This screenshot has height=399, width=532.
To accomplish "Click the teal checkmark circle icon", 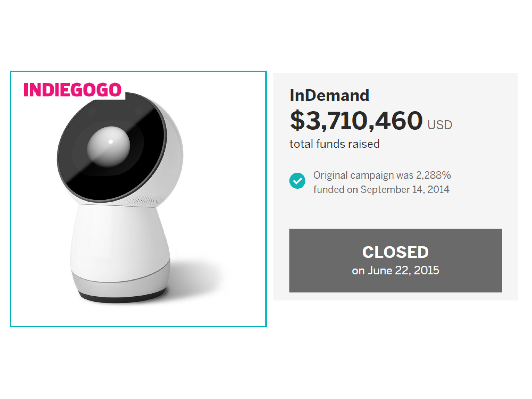I will 297,181.
